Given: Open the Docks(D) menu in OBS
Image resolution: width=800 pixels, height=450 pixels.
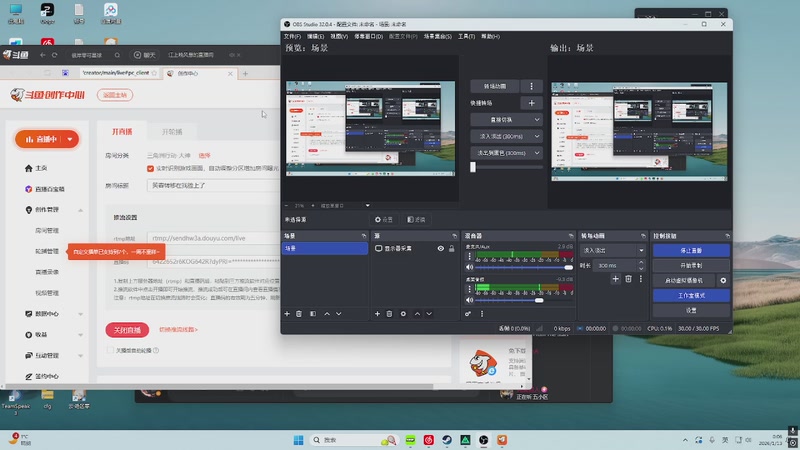Looking at the screenshot, I should (x=368, y=36).
